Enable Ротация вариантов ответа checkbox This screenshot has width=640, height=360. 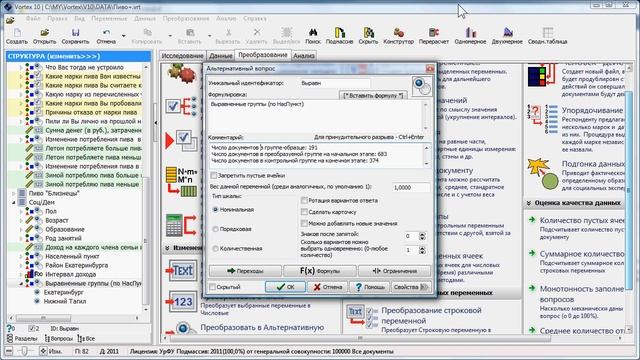304,200
